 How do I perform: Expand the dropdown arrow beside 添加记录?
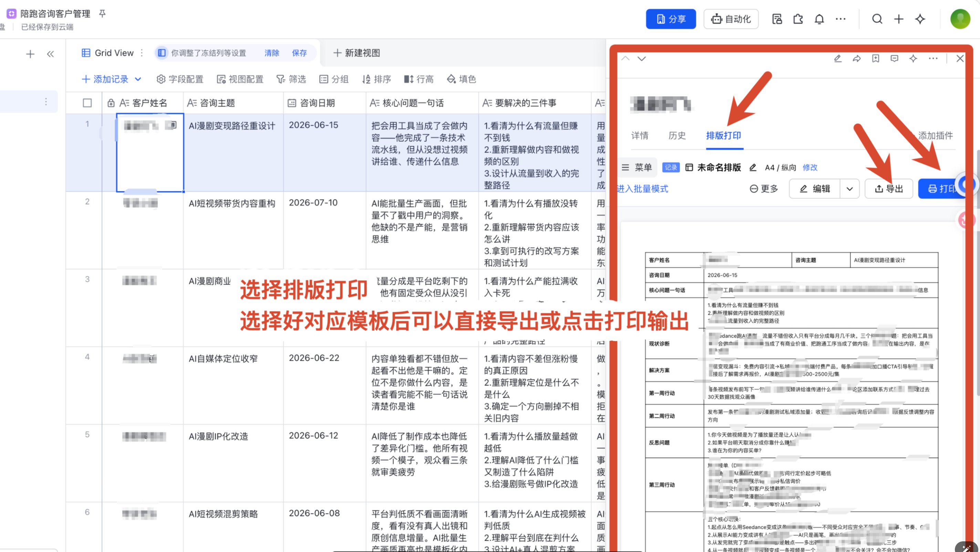coord(138,79)
